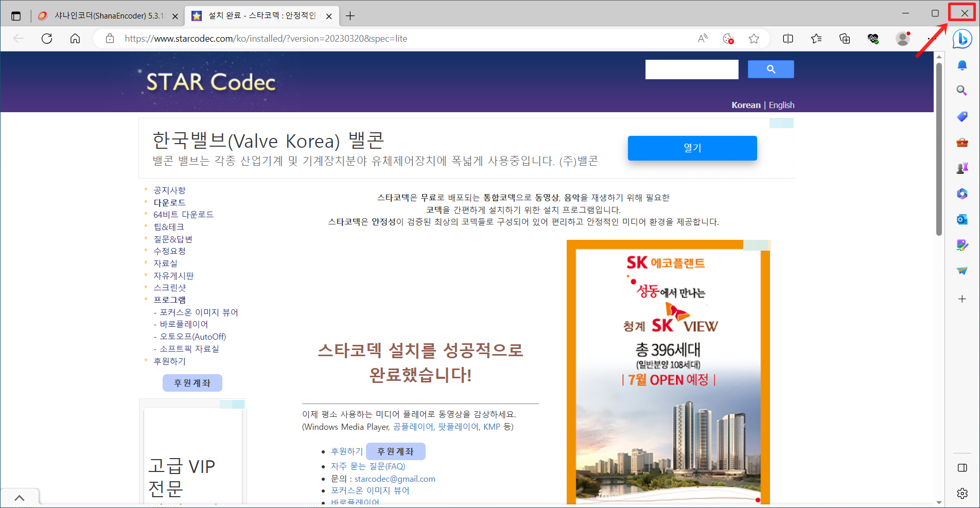Click starcodec@gmail.com email link
Screen dimensions: 980x508
click(395, 479)
